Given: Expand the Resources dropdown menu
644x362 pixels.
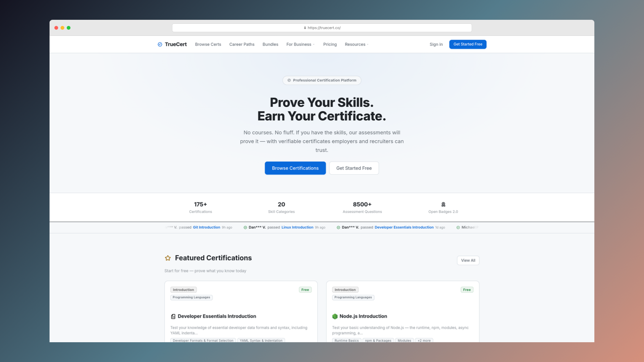Looking at the screenshot, I should [x=357, y=44].
